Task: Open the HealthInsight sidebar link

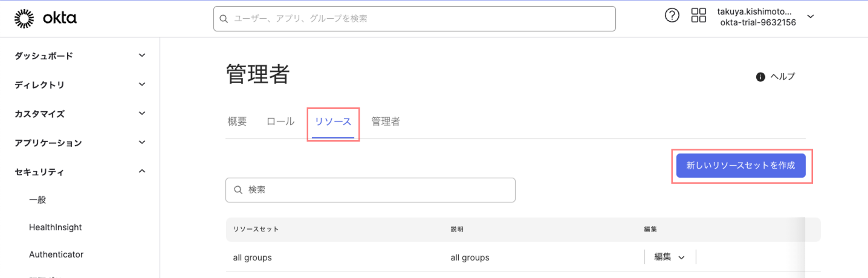Action: tap(56, 227)
